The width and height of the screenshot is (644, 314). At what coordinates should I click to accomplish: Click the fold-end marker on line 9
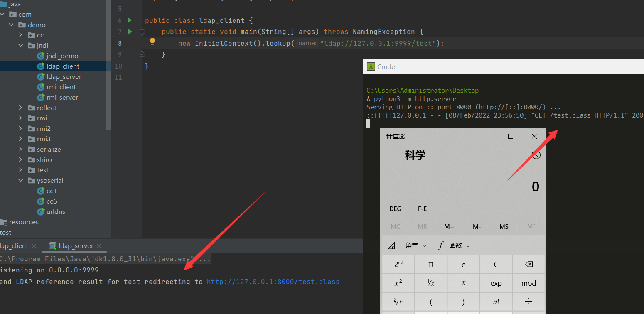142,54
